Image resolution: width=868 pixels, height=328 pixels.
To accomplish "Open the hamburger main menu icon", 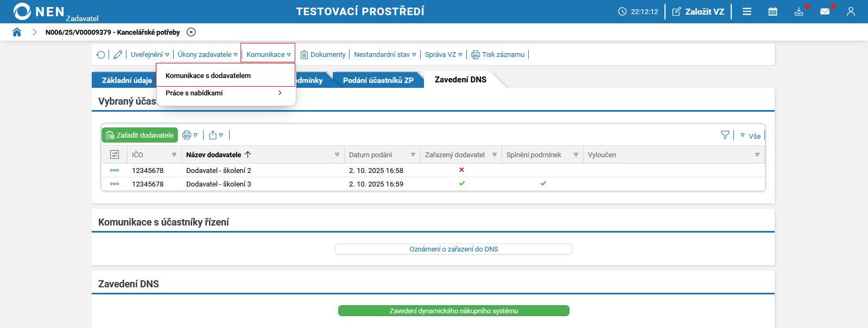I will pyautogui.click(x=747, y=11).
